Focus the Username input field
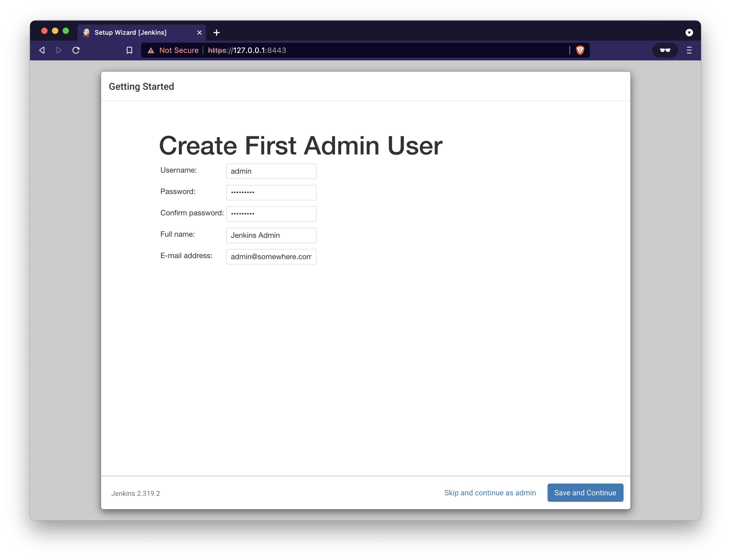 click(x=271, y=171)
